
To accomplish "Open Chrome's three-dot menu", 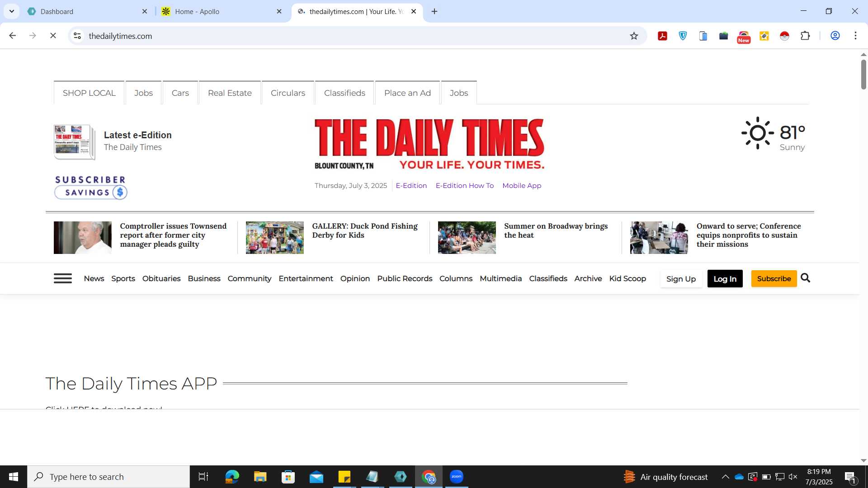I will point(855,36).
